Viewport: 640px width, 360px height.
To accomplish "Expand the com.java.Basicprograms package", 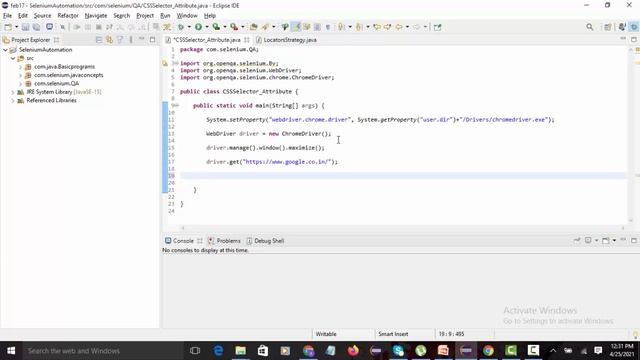I will [x=20, y=67].
